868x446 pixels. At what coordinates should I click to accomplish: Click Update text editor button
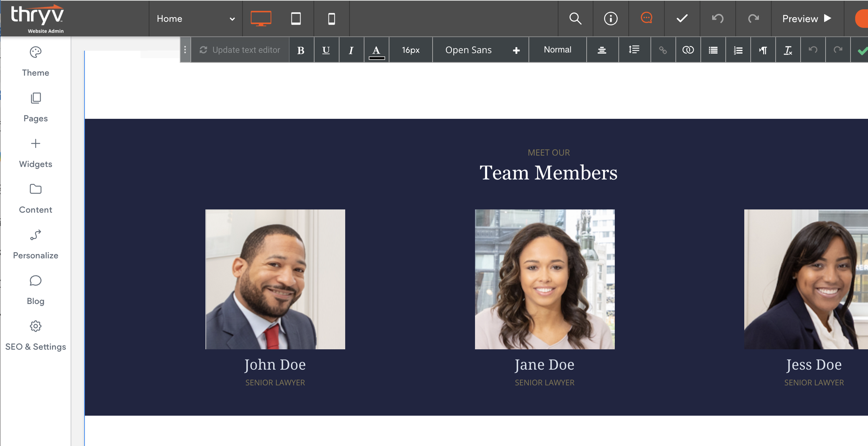point(240,50)
